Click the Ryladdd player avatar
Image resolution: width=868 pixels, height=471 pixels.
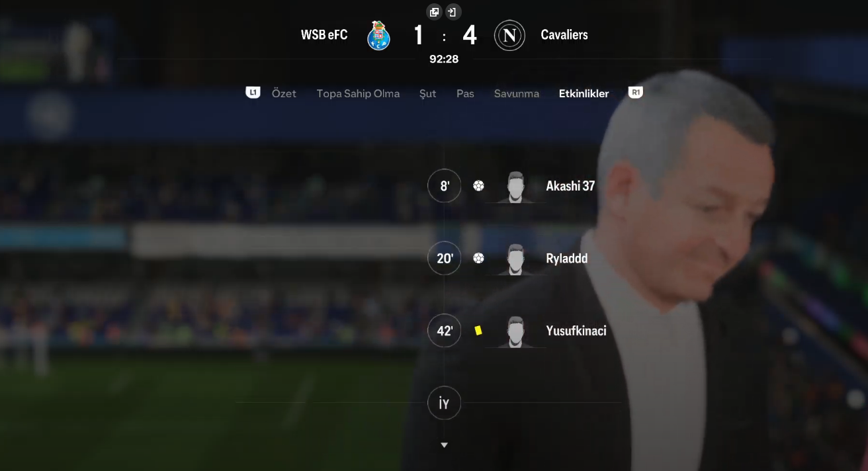pyautogui.click(x=516, y=259)
